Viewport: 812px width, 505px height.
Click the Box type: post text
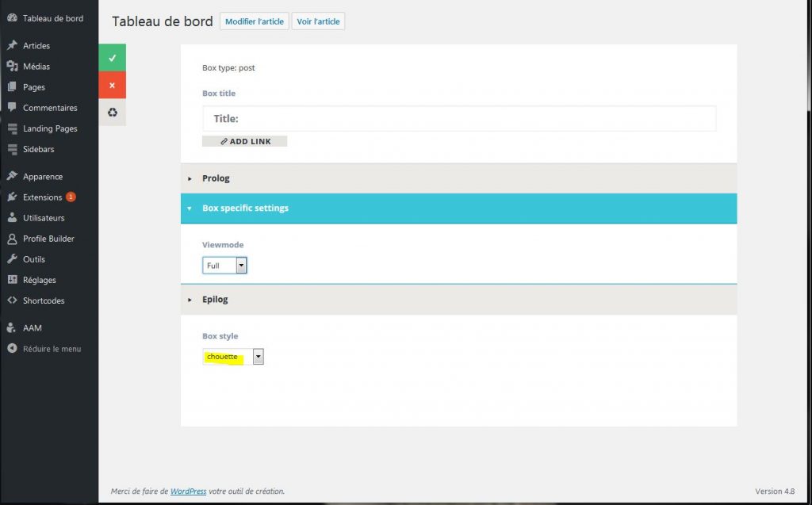[x=228, y=68]
